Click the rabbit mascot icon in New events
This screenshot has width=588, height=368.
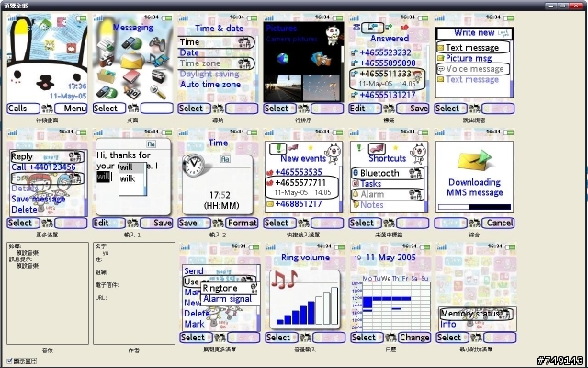pyautogui.click(x=333, y=154)
